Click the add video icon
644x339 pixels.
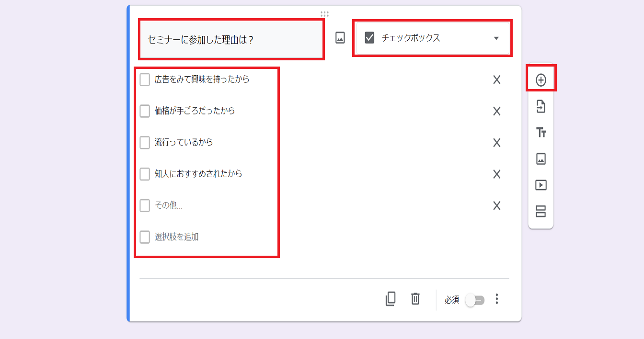point(540,185)
